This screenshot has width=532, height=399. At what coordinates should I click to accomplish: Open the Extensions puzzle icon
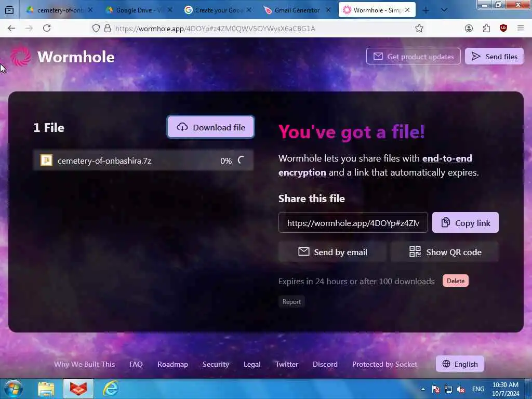[x=486, y=28]
